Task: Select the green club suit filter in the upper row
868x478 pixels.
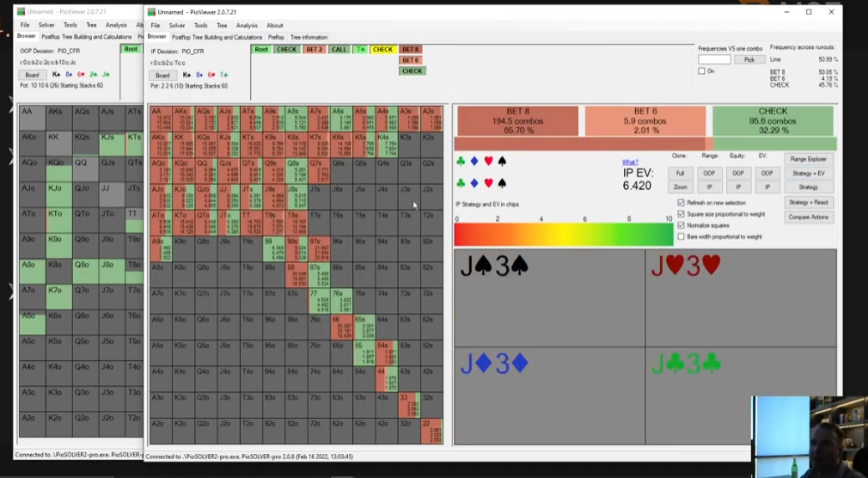Action: tap(461, 161)
